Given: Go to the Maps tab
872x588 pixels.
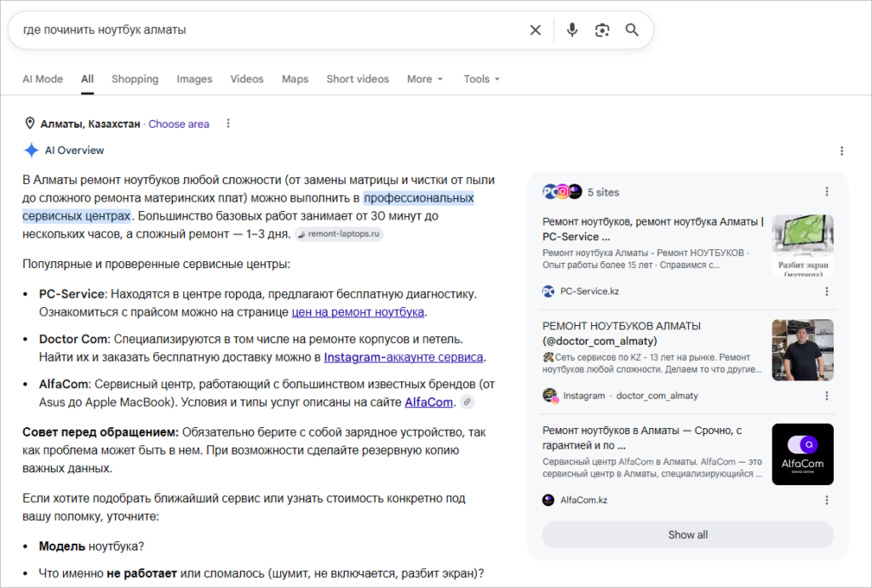Looking at the screenshot, I should click(x=295, y=79).
